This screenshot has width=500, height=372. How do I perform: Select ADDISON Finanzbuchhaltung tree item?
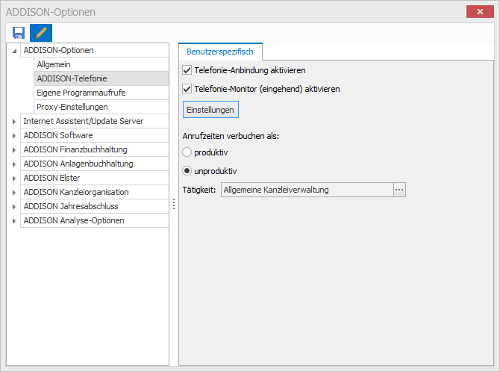[x=95, y=150]
